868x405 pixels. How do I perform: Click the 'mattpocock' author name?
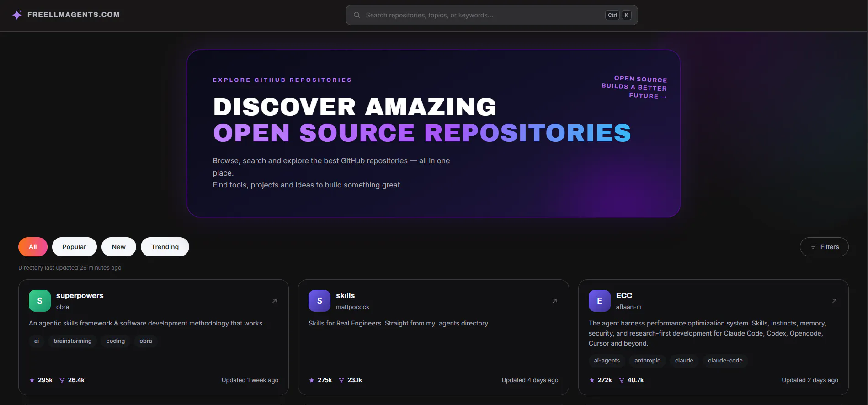353,307
